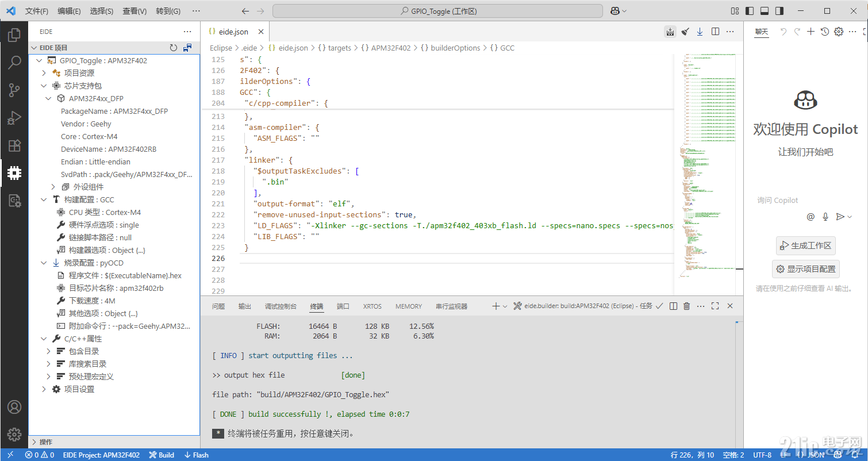The image size is (868, 461).
Task: Open the Explorer view in activity bar
Action: (14, 34)
